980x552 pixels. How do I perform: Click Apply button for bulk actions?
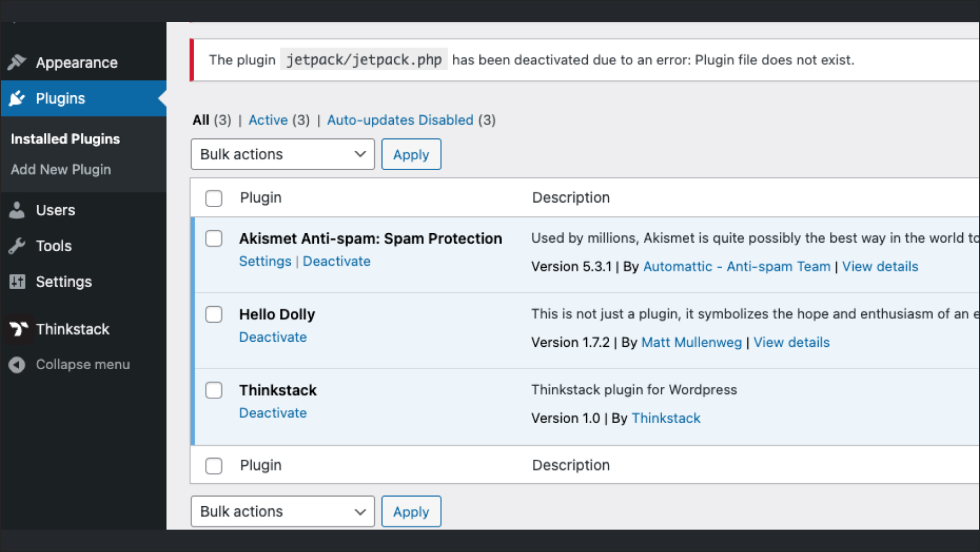[411, 154]
